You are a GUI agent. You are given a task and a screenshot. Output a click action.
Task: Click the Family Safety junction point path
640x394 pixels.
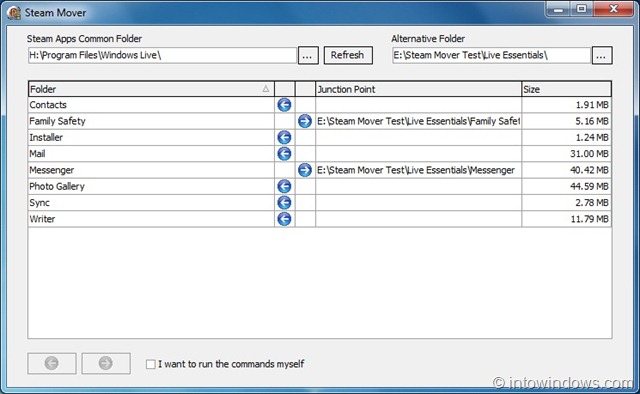coord(418,121)
